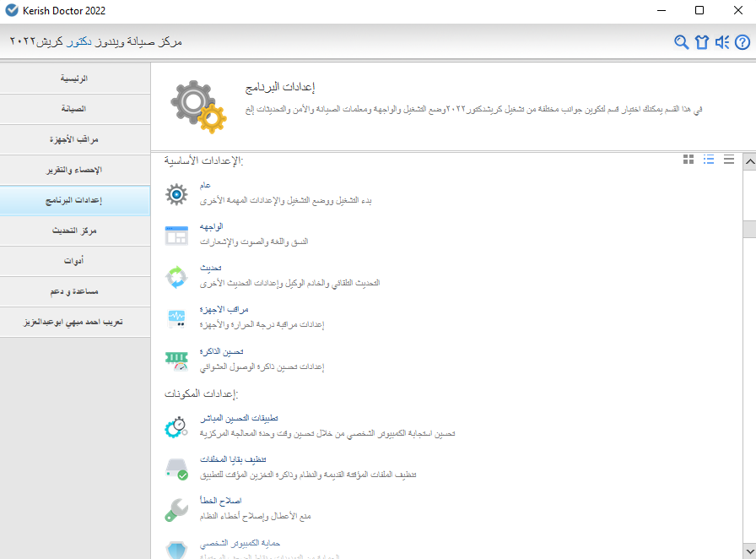Click the Kerish Doctor logo in title bar

pyautogui.click(x=12, y=10)
